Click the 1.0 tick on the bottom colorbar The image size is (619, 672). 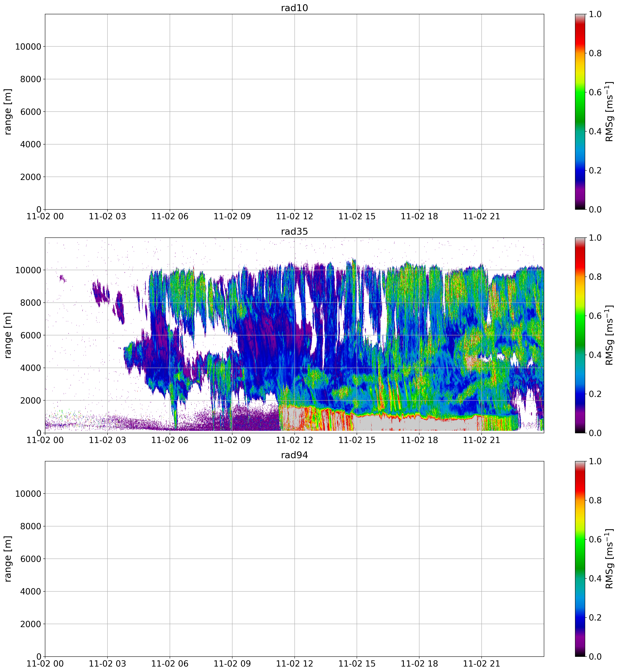click(x=595, y=462)
